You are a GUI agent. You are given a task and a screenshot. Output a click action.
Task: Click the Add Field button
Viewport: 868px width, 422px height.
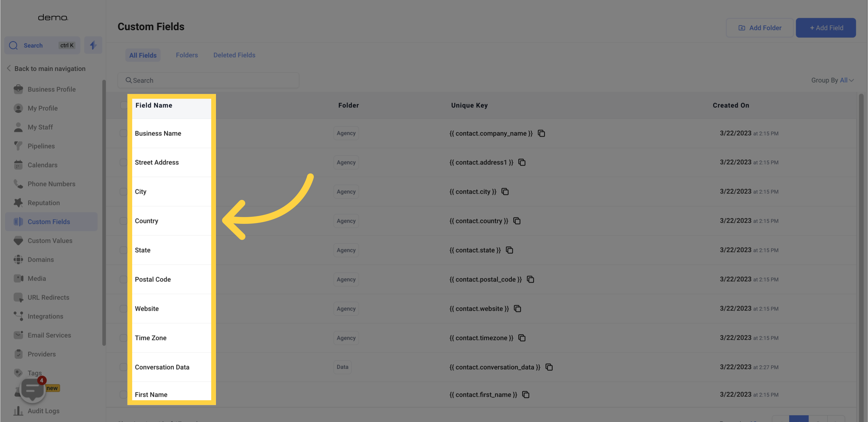tap(825, 28)
